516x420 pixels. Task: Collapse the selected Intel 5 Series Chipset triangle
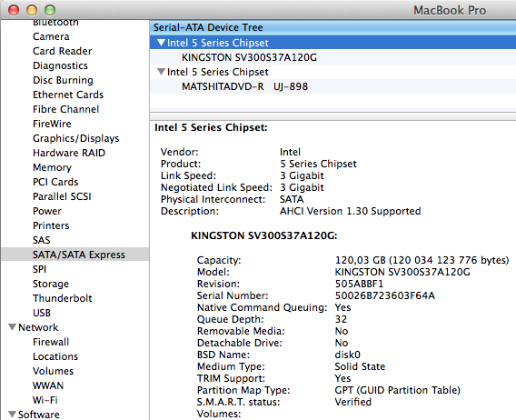(x=162, y=43)
